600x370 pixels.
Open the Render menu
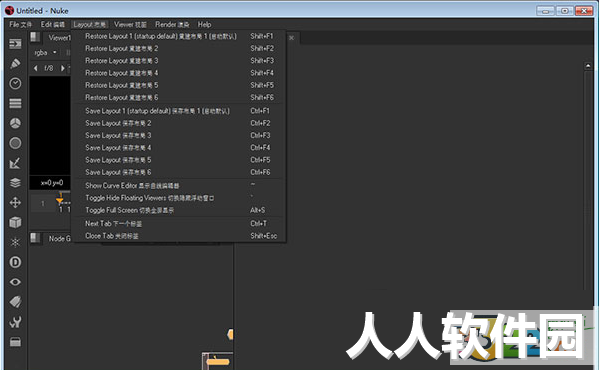coord(172,24)
